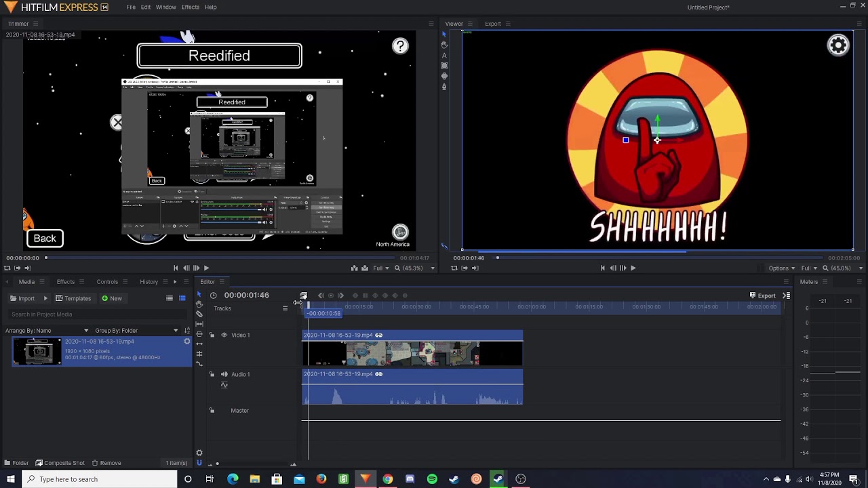Click Remove button in Media panel
This screenshot has width=868, height=488.
coord(106,463)
